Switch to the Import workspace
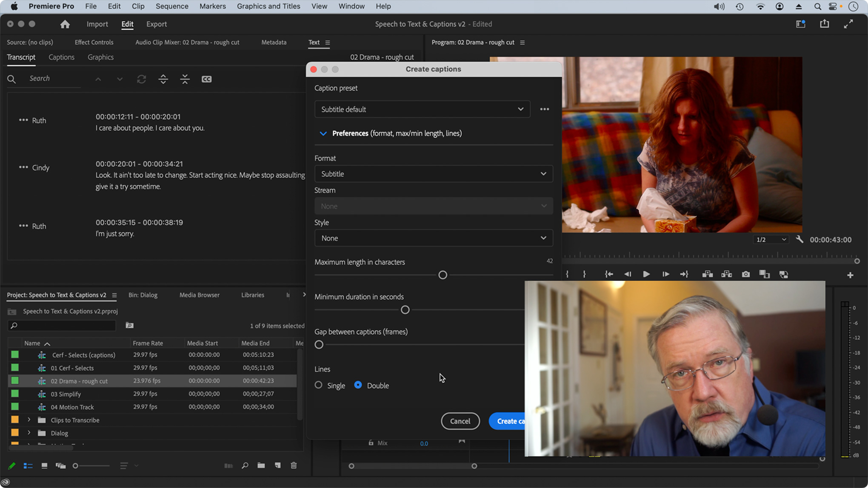Image resolution: width=868 pixels, height=488 pixels. pos(97,24)
